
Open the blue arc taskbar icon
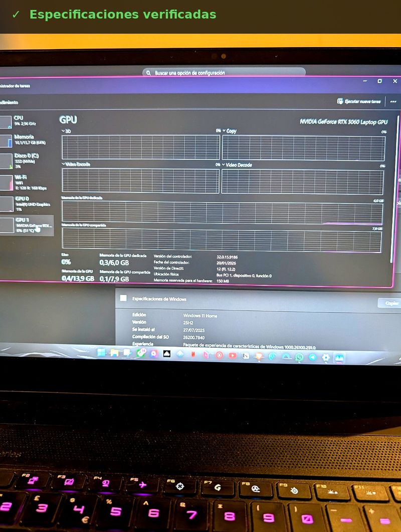286,357
